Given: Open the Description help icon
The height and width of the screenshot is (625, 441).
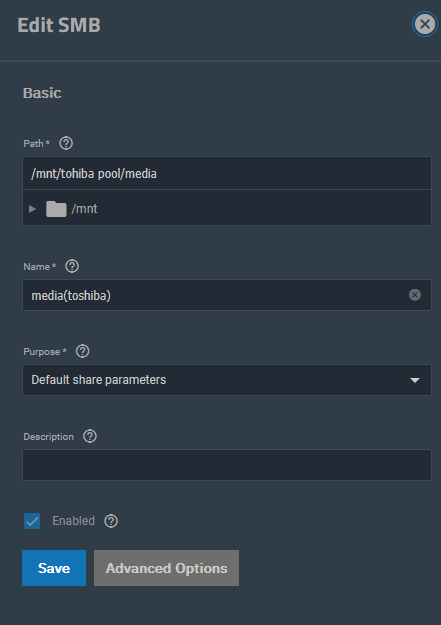Looking at the screenshot, I should [x=90, y=436].
